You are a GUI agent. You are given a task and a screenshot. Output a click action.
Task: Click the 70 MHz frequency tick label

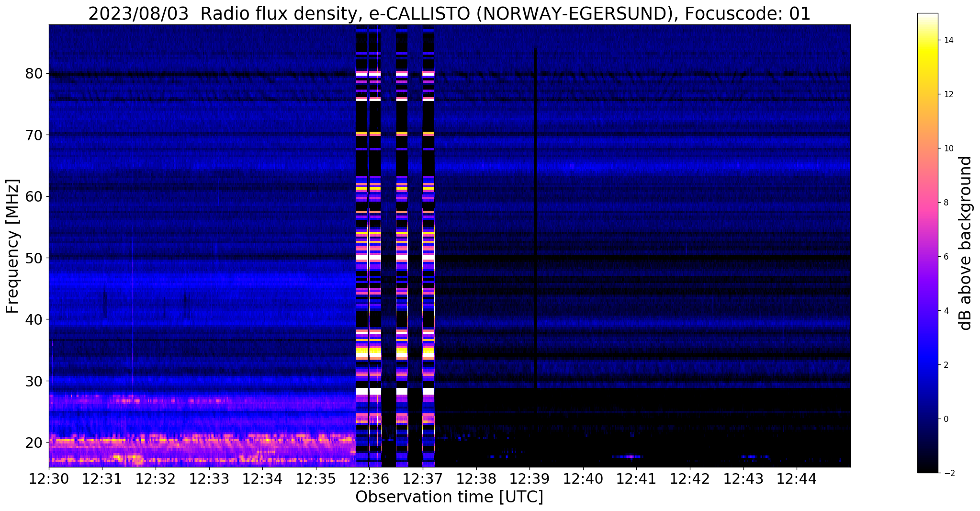pyautogui.click(x=35, y=135)
